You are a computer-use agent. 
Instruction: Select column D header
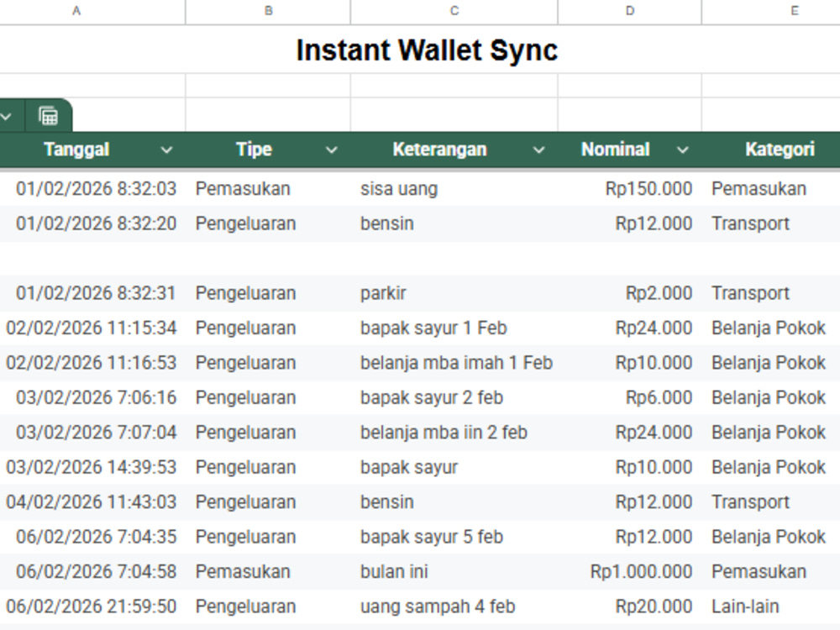click(x=629, y=11)
